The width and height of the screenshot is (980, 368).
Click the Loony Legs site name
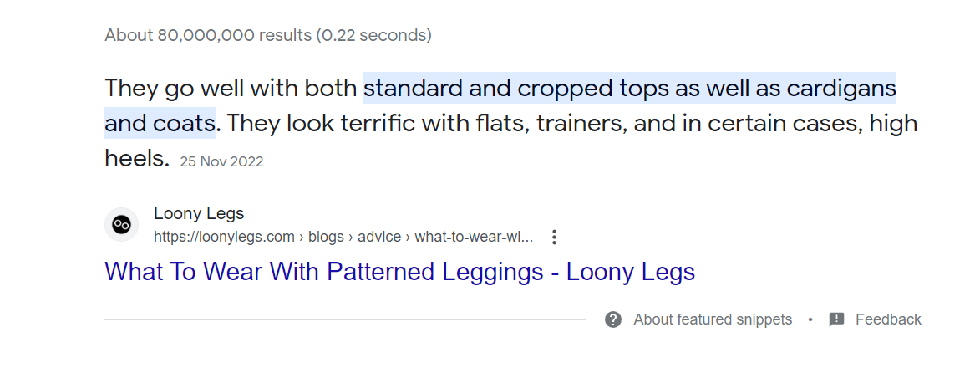(199, 214)
